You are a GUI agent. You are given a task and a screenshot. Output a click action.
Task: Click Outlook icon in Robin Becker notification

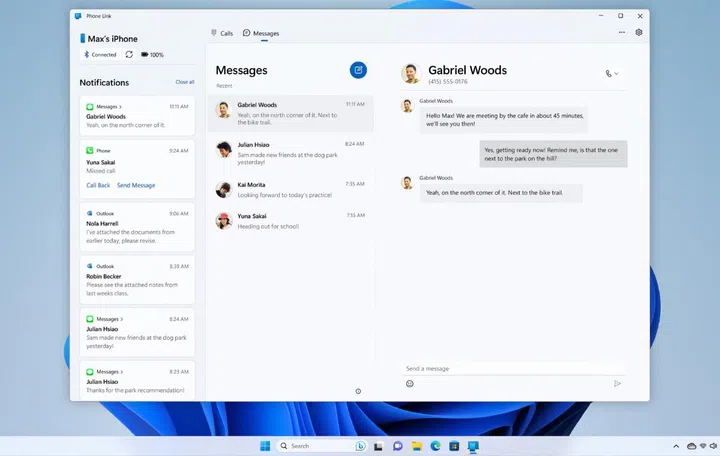(90, 266)
